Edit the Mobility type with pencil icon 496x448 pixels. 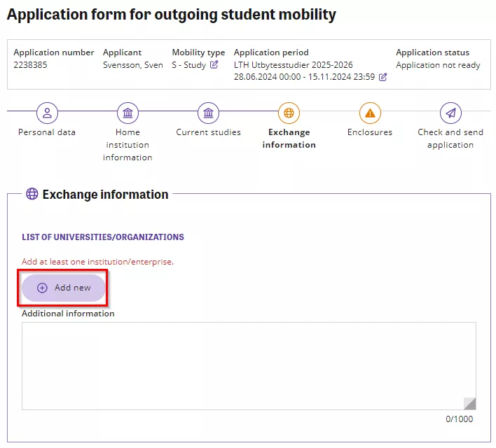[x=214, y=65]
